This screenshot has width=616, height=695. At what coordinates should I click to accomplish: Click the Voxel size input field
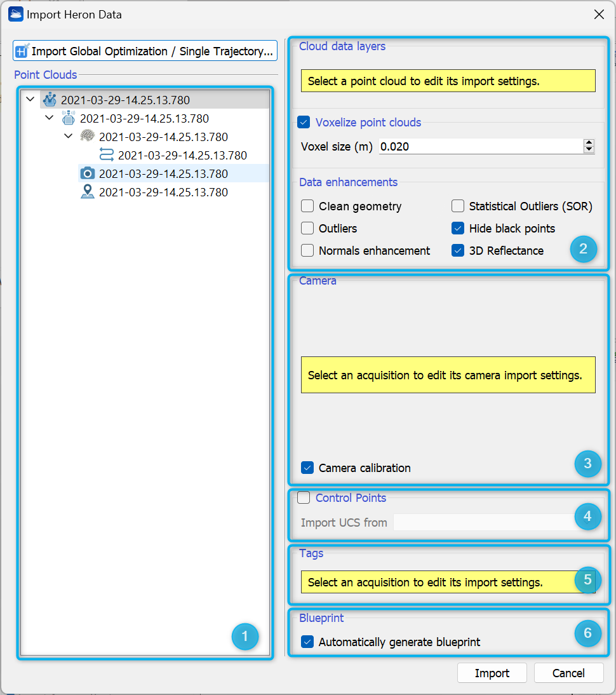(x=479, y=147)
